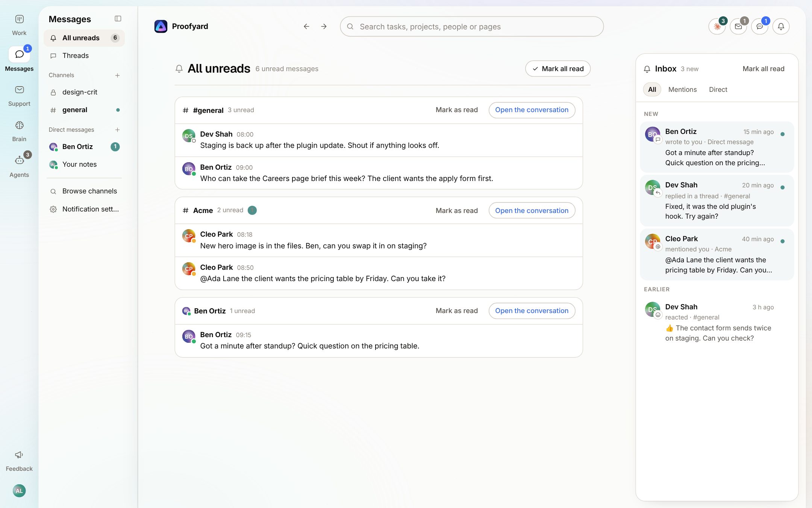
Task: Mark the Acme group as read
Action: point(457,211)
